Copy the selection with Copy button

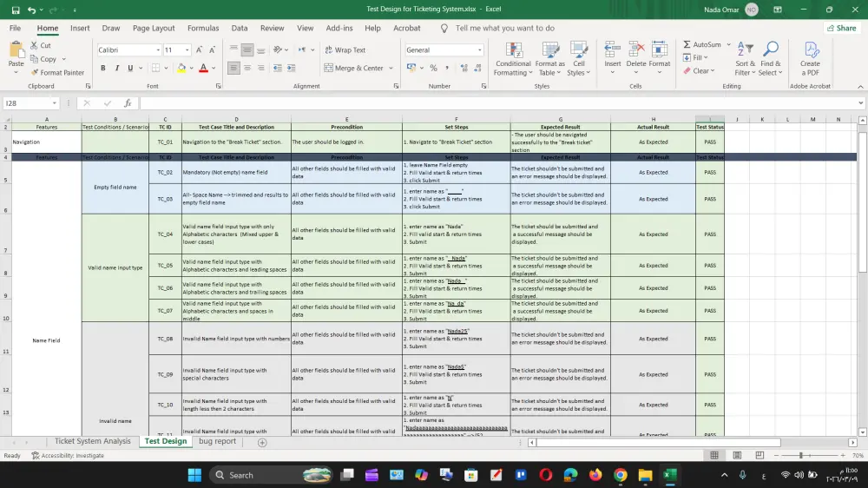(x=43, y=59)
